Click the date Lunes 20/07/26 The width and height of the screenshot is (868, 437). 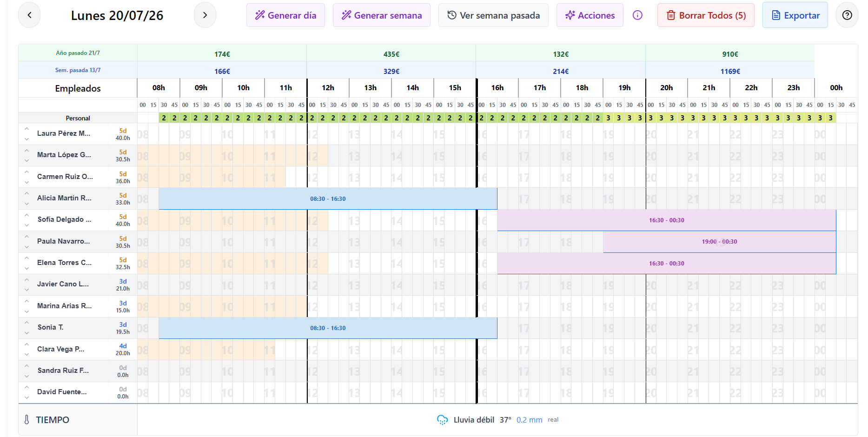click(117, 15)
